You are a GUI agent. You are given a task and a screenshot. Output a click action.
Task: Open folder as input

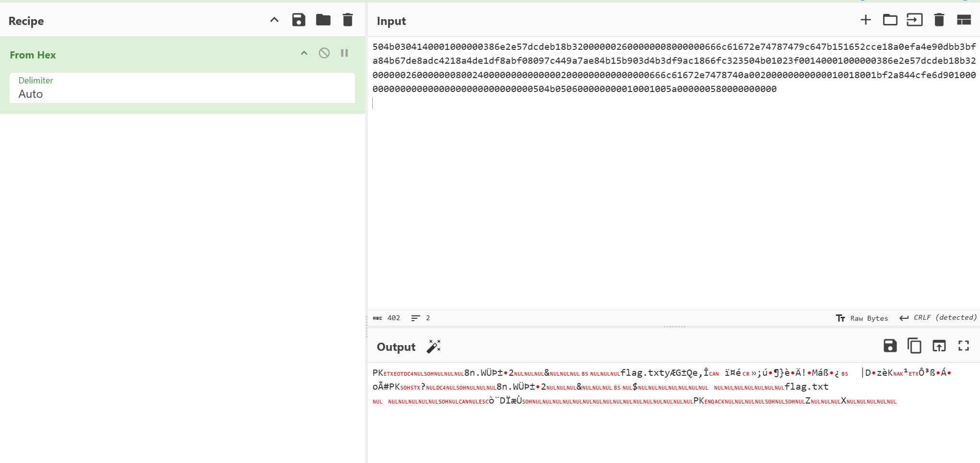pos(890,20)
